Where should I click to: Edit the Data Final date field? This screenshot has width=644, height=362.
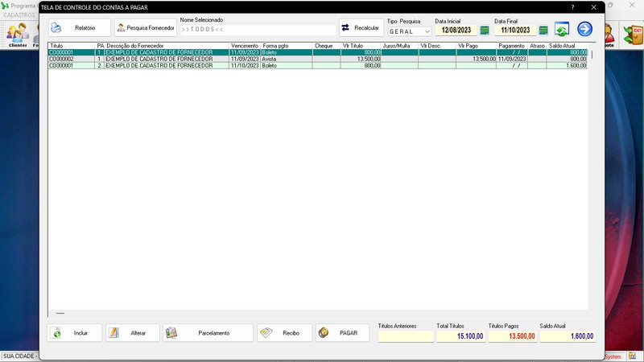point(515,31)
